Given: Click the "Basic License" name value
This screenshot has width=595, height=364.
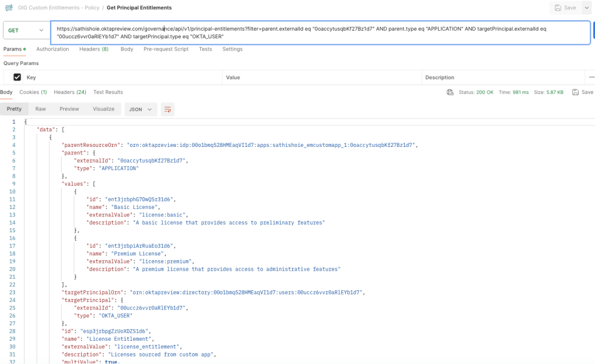Looking at the screenshot, I should point(135,207).
